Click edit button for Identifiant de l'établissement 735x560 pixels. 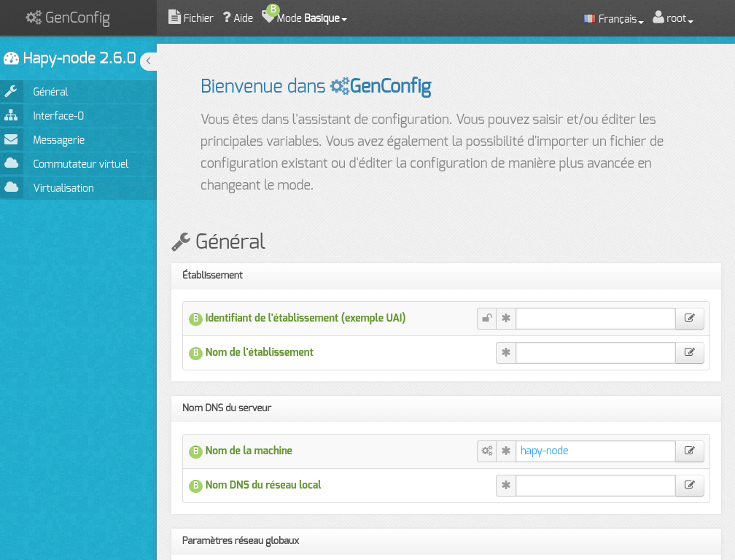[x=690, y=318]
